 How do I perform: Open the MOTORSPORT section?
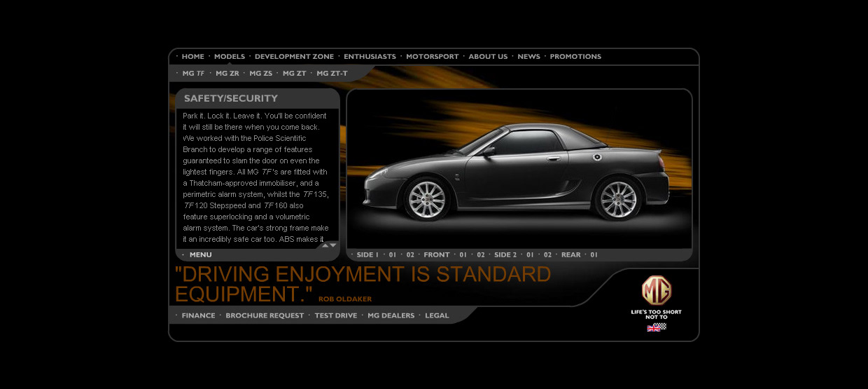433,57
